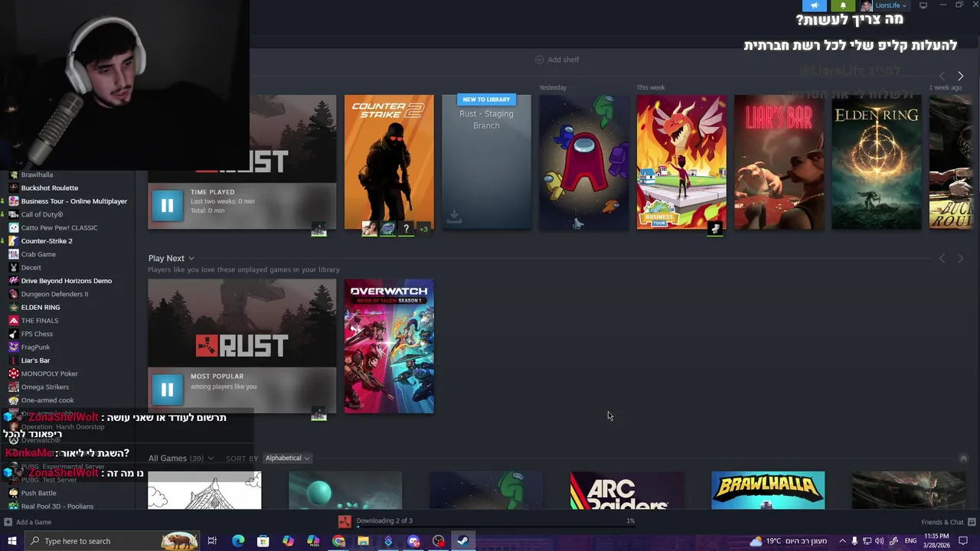
Task: Select One-armed cook in the sidebar
Action: coord(47,400)
